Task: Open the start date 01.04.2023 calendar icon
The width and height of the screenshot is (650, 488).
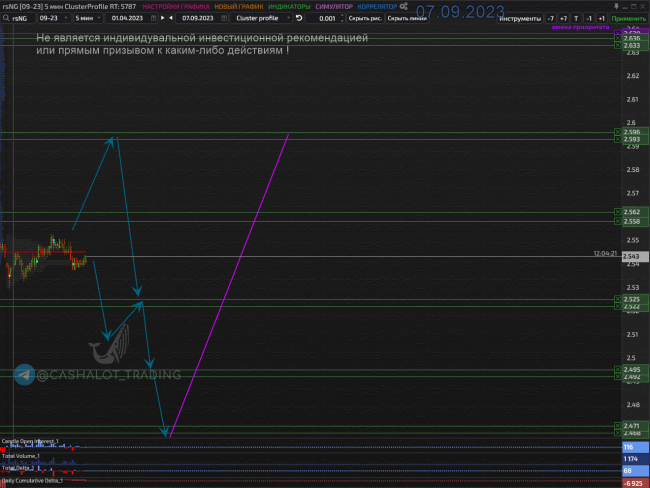Action: (x=152, y=18)
